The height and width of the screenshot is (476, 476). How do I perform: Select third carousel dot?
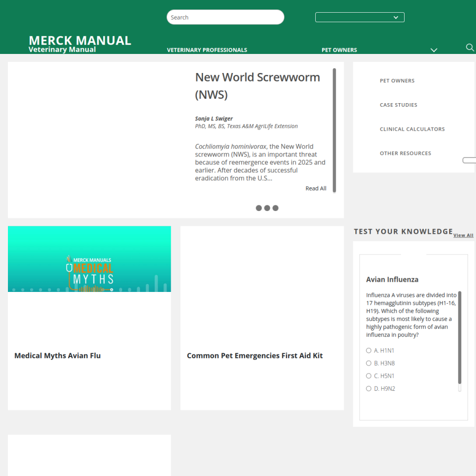click(x=276, y=208)
